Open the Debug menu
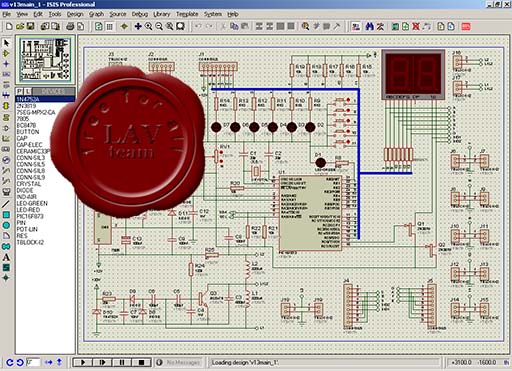Image resolution: width=512 pixels, height=371 pixels. click(x=140, y=14)
